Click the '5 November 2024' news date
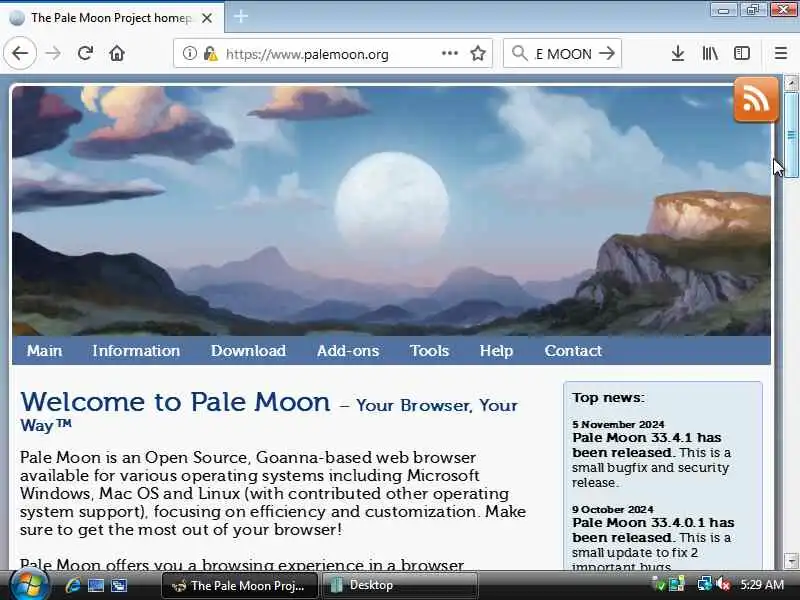The height and width of the screenshot is (600, 800). [x=618, y=424]
